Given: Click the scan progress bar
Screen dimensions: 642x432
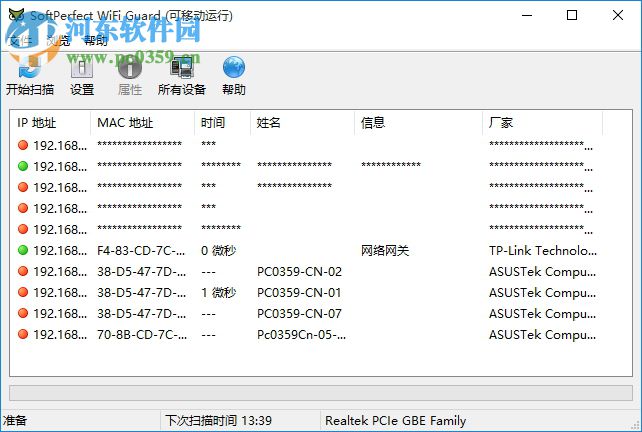Looking at the screenshot, I should (321, 393).
